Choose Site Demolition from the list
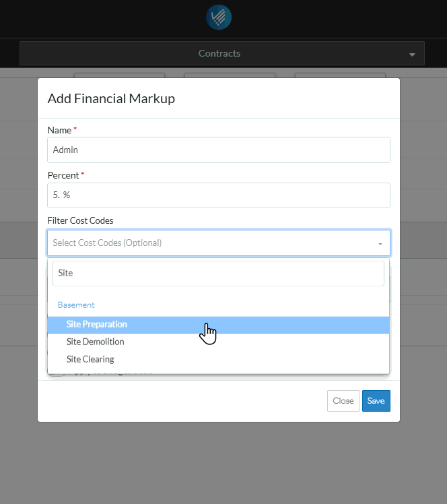This screenshot has height=504, width=447. (96, 342)
